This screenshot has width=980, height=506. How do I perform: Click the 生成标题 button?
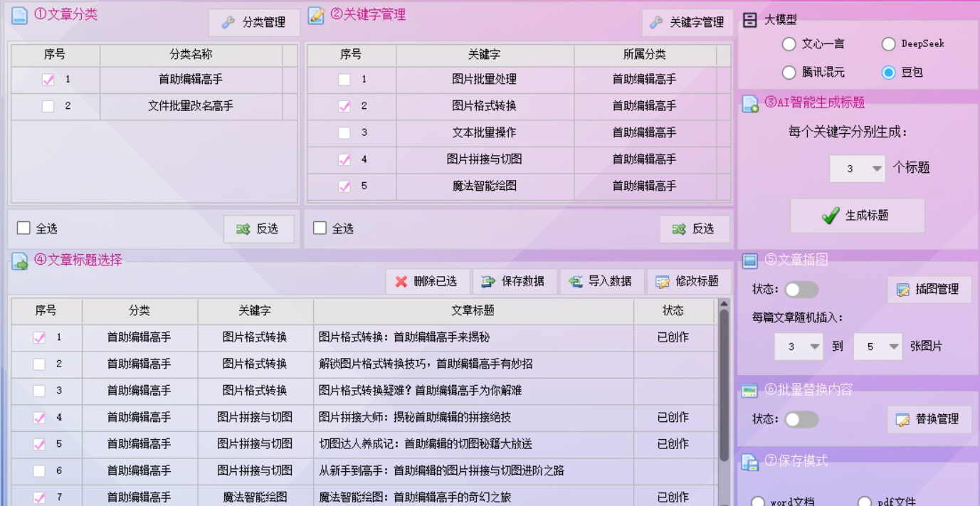click(857, 216)
